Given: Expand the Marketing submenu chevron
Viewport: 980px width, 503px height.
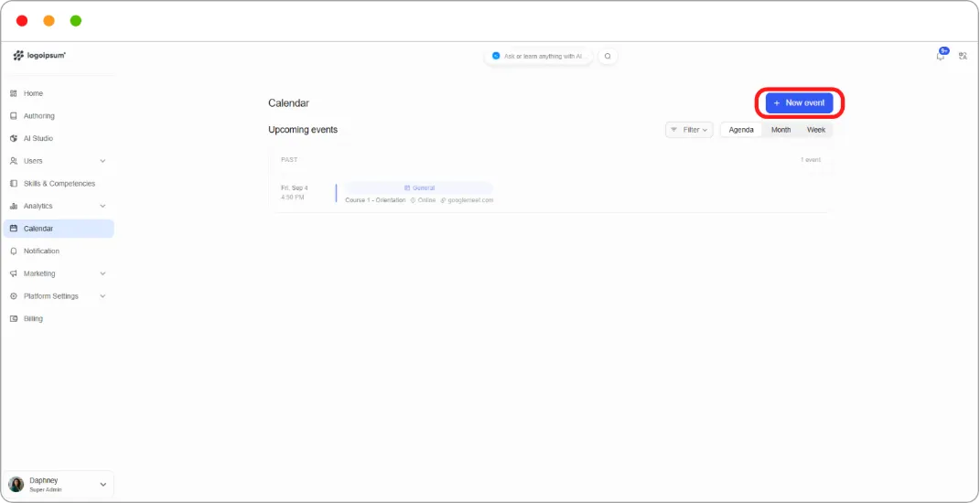Looking at the screenshot, I should coord(102,273).
